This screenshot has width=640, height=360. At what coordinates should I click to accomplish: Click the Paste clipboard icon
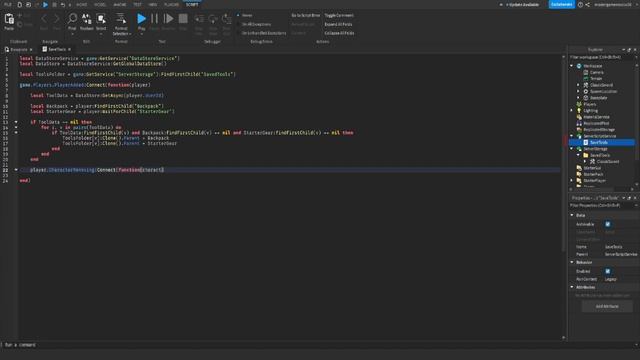[9, 19]
